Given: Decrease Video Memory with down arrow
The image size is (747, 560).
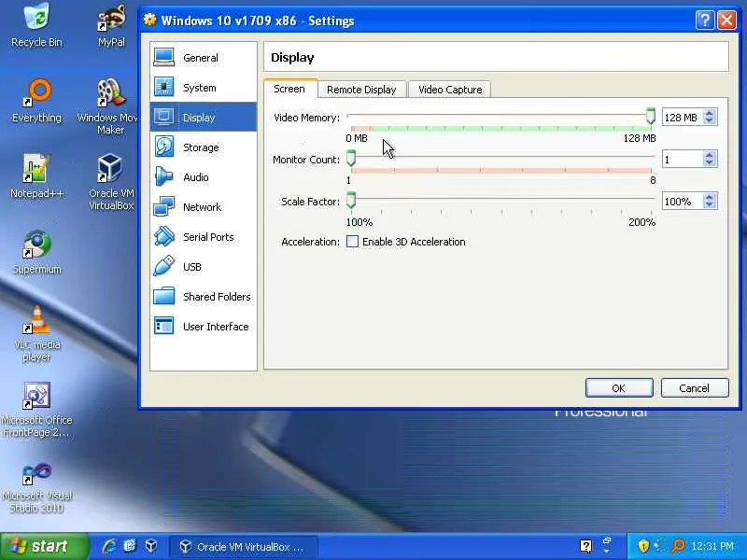Looking at the screenshot, I should [710, 120].
